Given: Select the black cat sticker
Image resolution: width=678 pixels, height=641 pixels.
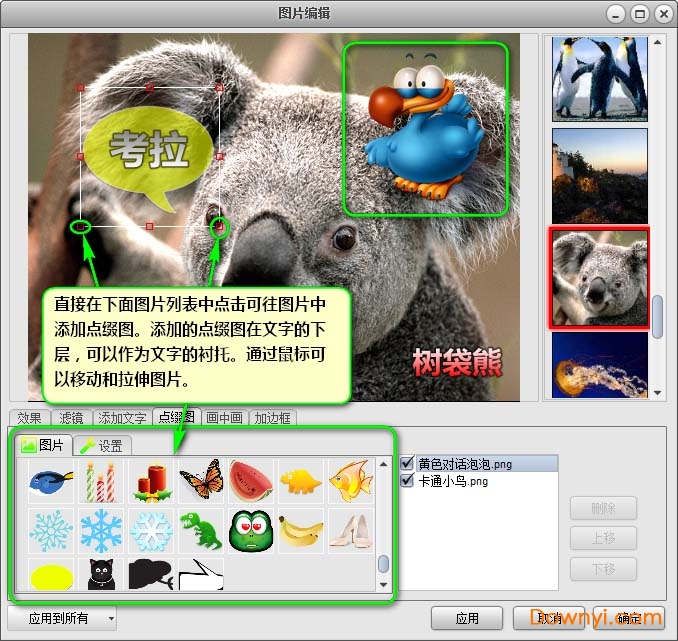Looking at the screenshot, I should (x=100, y=574).
